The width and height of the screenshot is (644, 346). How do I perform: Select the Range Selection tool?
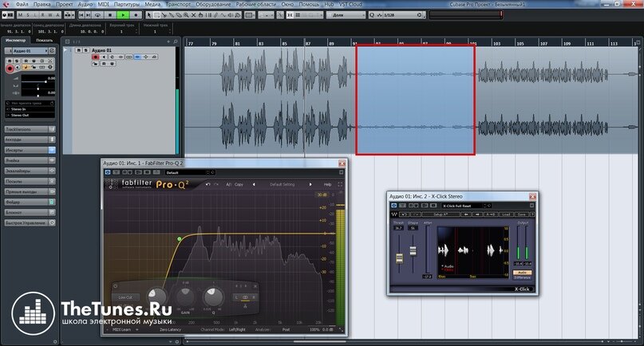pyautogui.click(x=156, y=15)
